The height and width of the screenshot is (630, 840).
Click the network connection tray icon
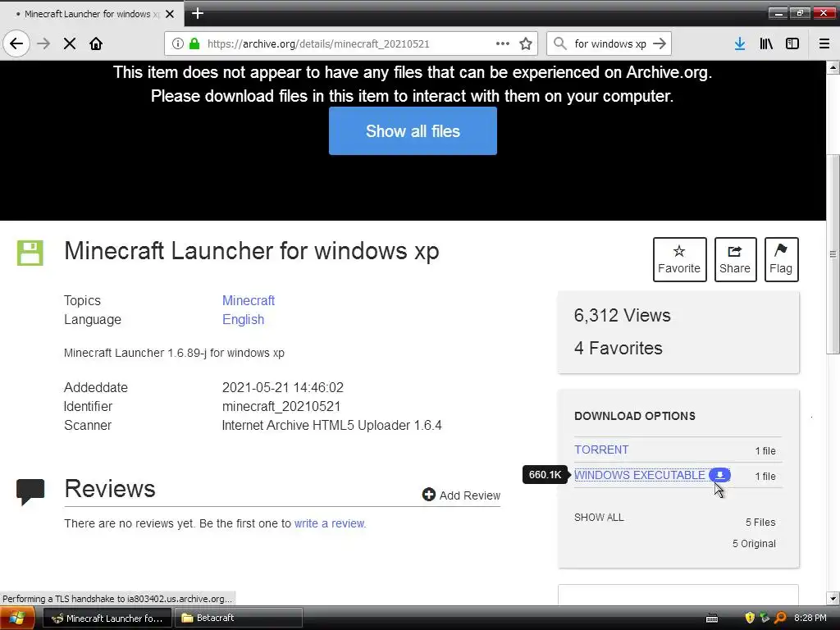coord(765,618)
